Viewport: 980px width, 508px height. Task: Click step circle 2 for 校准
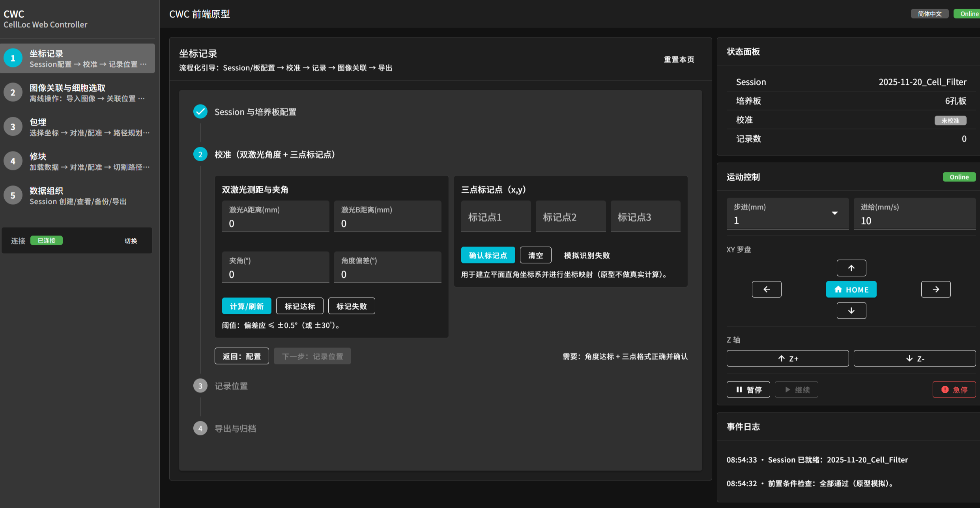(200, 155)
